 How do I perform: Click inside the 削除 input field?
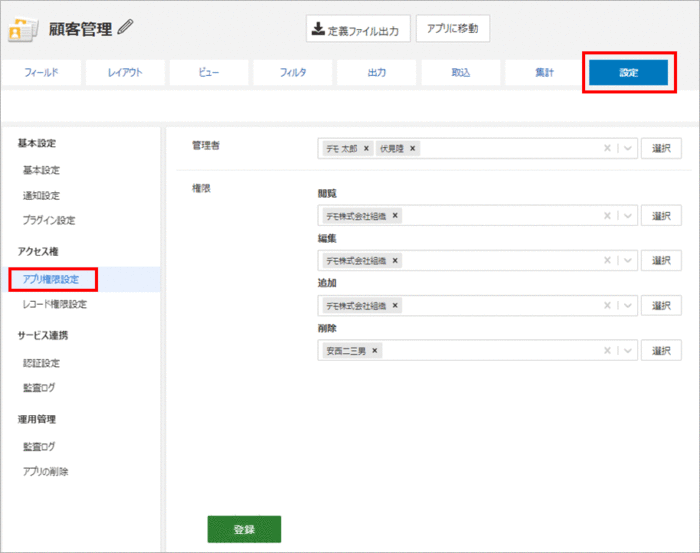pos(477,350)
